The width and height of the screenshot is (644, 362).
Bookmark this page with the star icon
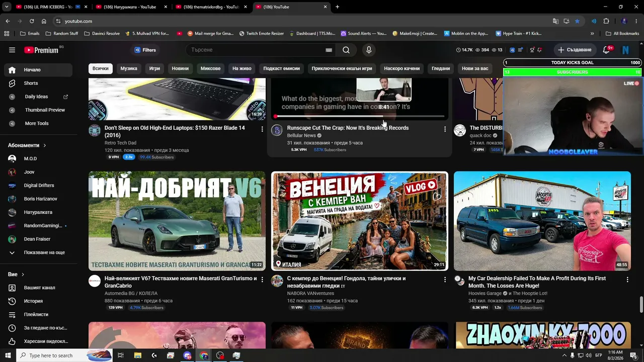[577, 21]
